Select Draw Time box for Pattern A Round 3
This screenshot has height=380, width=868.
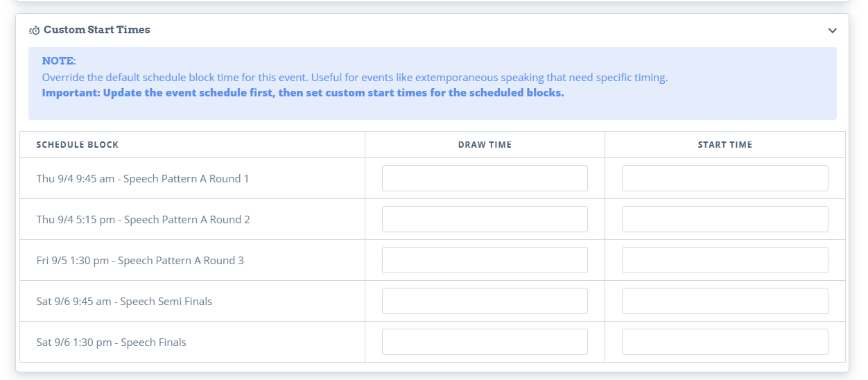(x=485, y=260)
